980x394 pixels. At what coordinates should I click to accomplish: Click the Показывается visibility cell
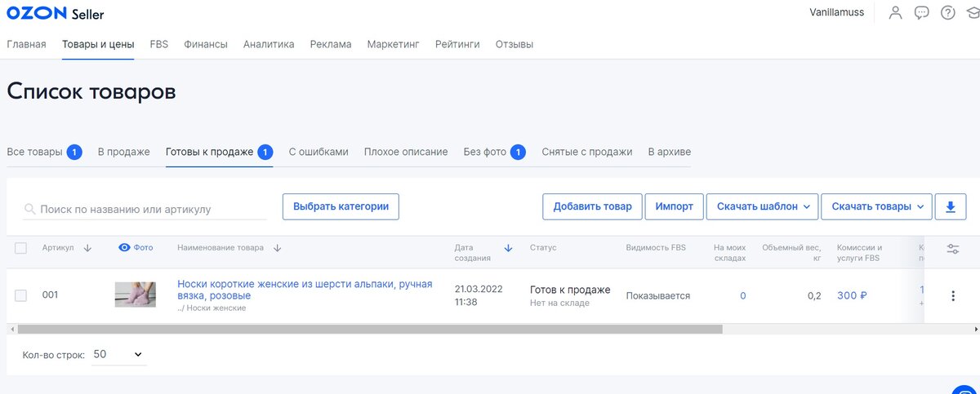[658, 295]
